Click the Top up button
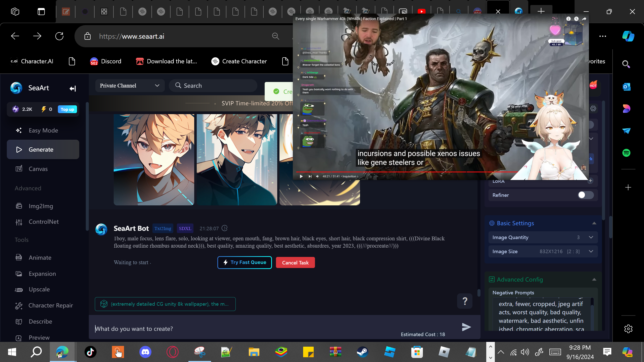Viewport: 644px width, 362px height. [x=67, y=109]
